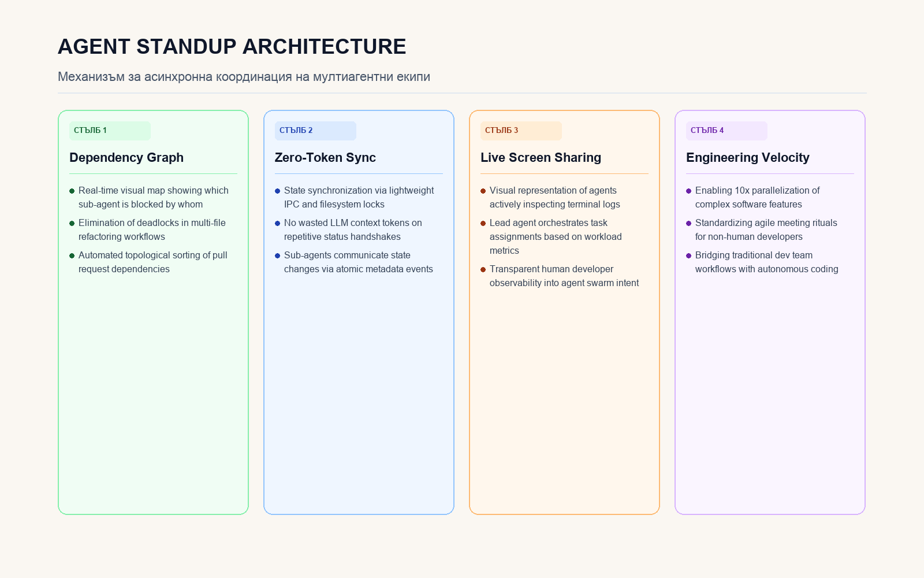Image resolution: width=924 pixels, height=578 pixels.
Task: Select the СТЪЛБ 4 badge
Action: [726, 131]
